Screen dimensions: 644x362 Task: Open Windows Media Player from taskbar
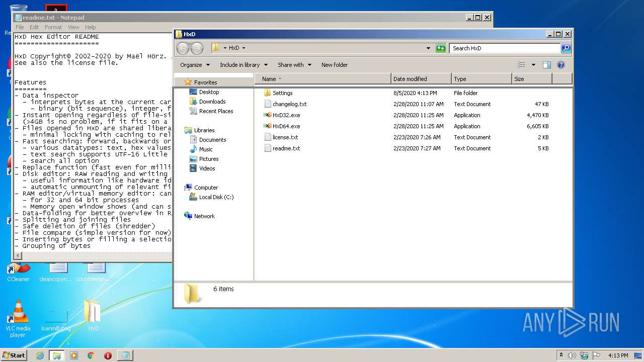pos(74,355)
